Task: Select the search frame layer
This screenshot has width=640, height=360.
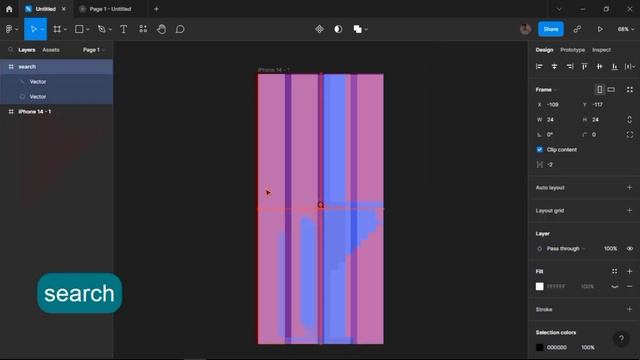Action: (56, 67)
